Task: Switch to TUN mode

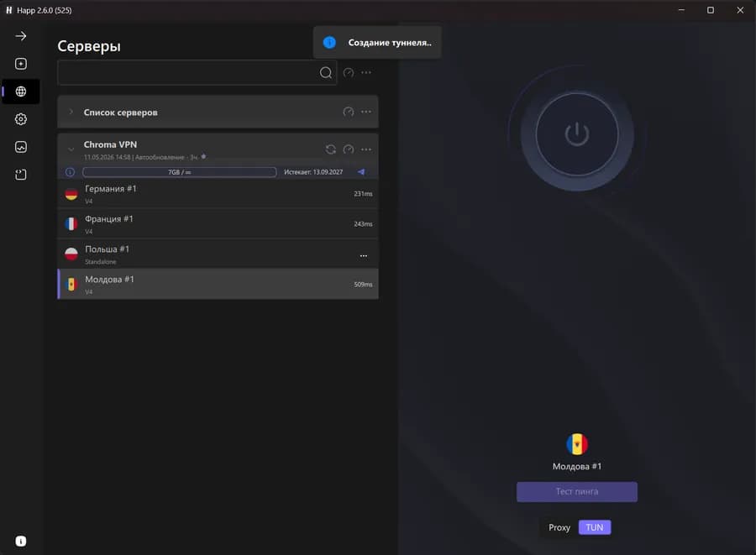Action: [x=595, y=527]
